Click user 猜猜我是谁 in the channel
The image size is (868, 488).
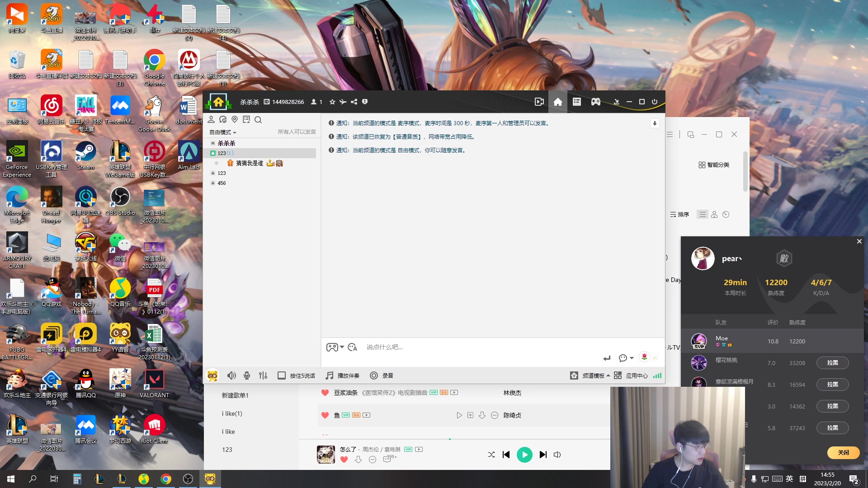pos(250,163)
